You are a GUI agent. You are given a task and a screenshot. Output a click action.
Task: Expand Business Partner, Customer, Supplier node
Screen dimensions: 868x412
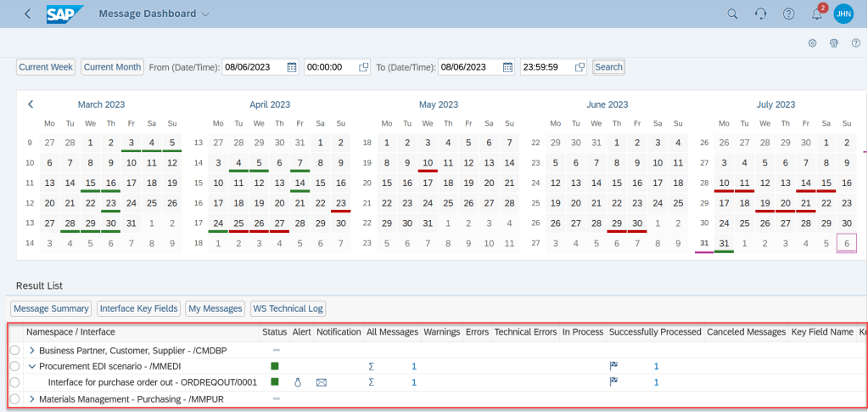click(33, 350)
